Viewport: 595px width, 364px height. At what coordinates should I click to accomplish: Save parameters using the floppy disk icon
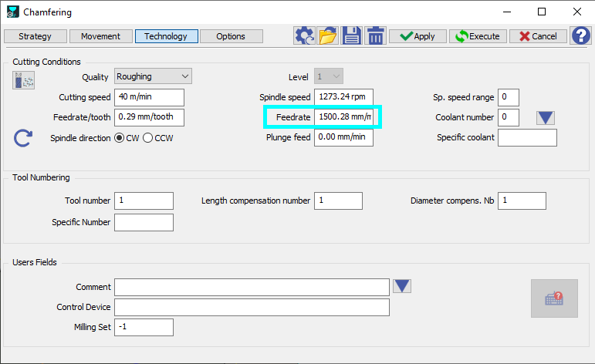352,36
